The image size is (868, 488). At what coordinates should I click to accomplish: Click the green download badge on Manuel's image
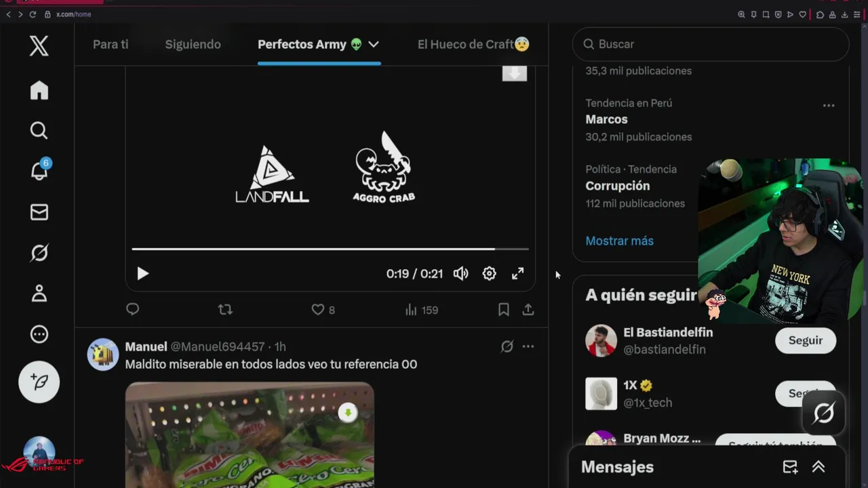click(x=348, y=412)
